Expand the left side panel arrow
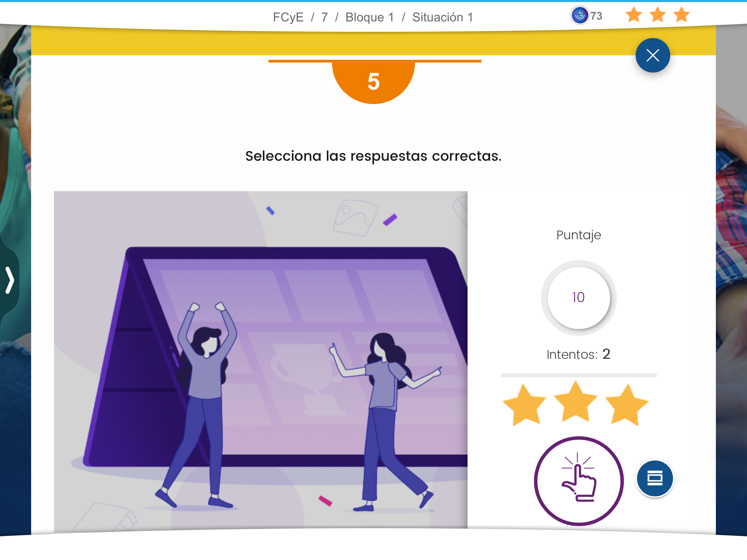The image size is (747, 560). 10,280
